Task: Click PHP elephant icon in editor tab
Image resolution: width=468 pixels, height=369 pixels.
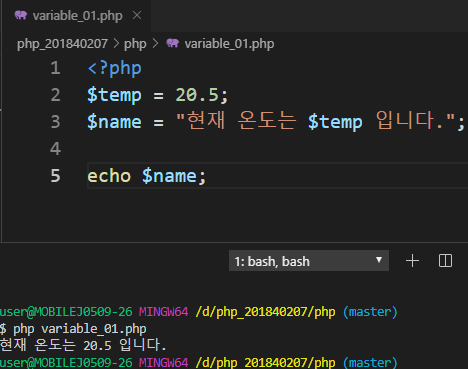Action: tap(21, 15)
